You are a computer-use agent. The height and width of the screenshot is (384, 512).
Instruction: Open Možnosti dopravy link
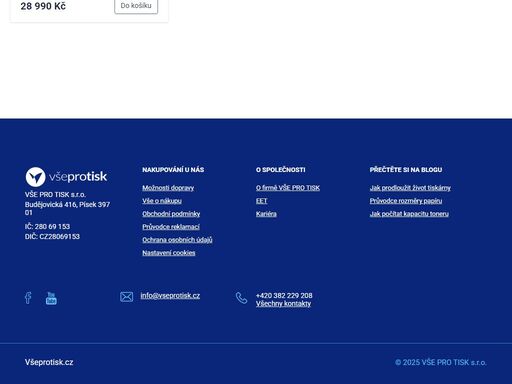pos(168,188)
